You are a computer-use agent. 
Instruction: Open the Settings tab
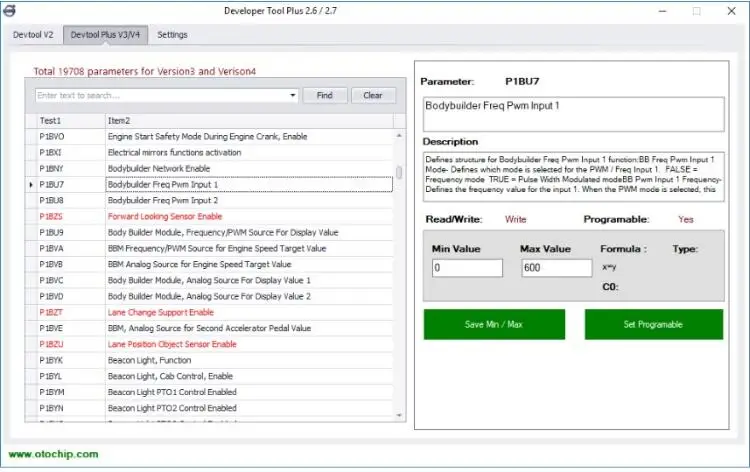(x=172, y=35)
